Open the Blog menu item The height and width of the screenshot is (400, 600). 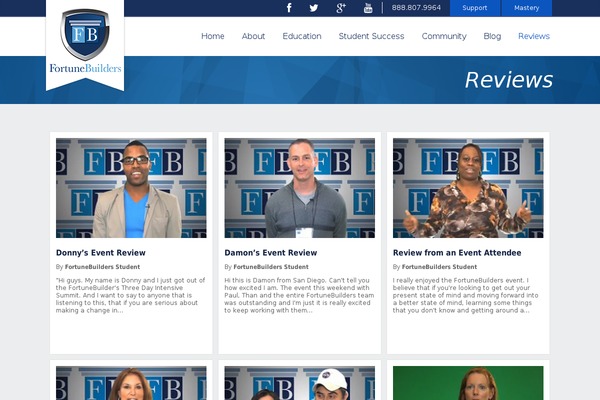492,36
